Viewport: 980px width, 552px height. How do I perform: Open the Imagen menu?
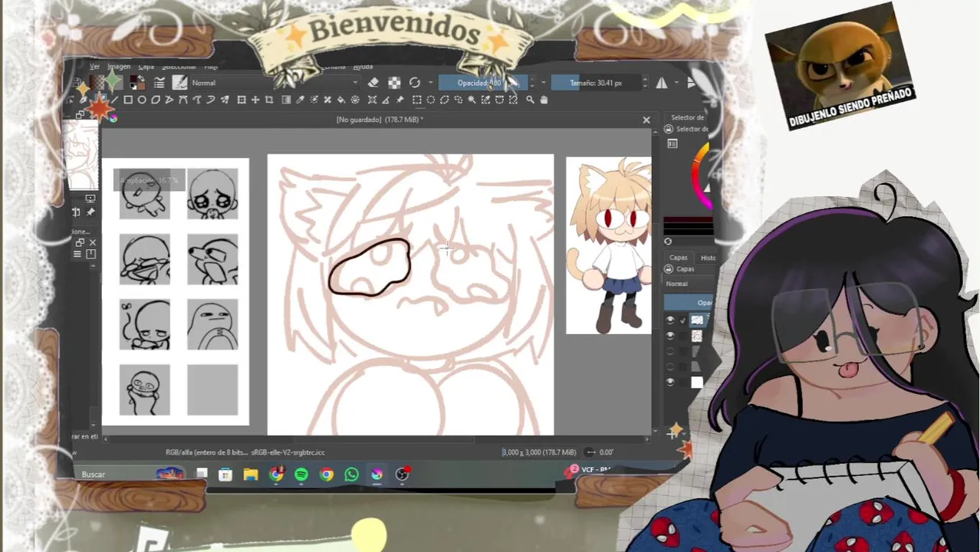tap(119, 67)
